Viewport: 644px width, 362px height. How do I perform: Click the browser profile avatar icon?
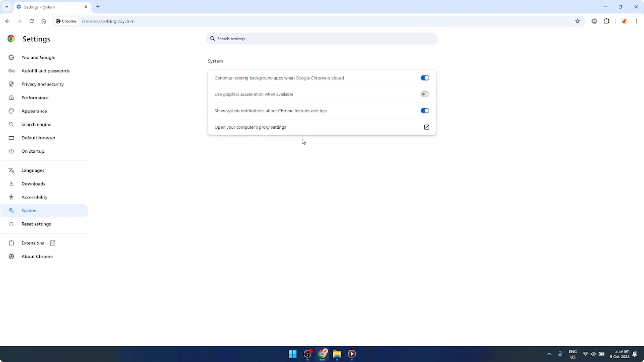tap(624, 21)
